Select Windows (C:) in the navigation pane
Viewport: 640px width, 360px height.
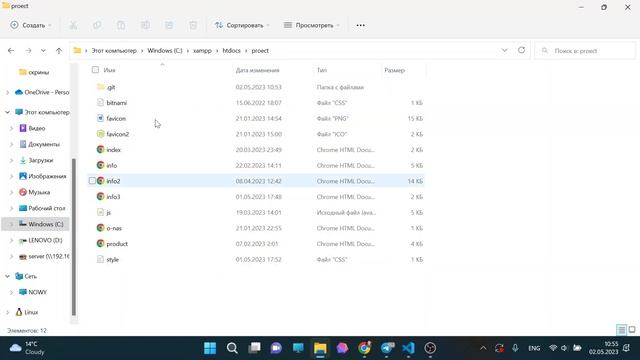tap(46, 224)
